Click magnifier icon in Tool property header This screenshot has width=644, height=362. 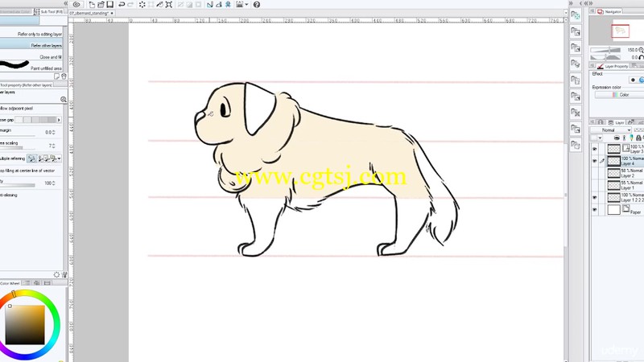(64, 99)
